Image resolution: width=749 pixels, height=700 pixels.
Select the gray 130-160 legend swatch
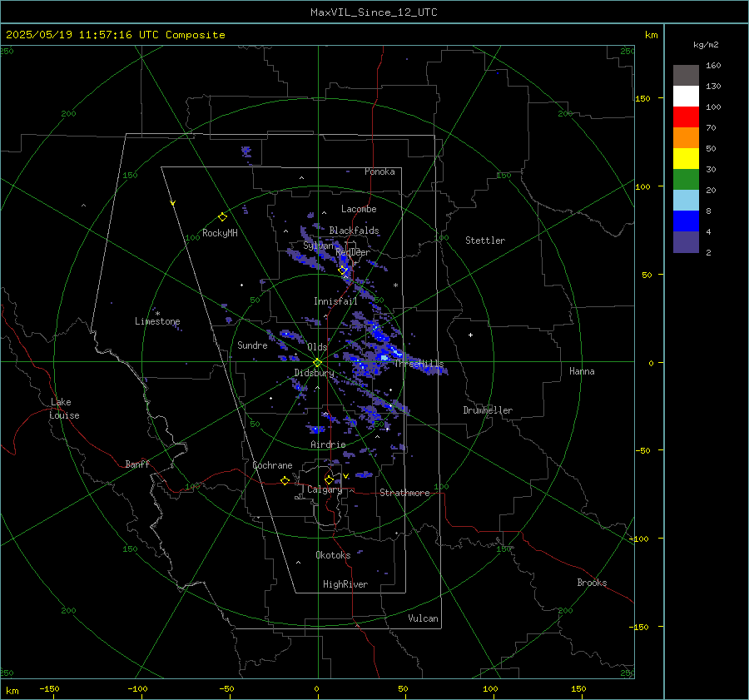pos(686,76)
